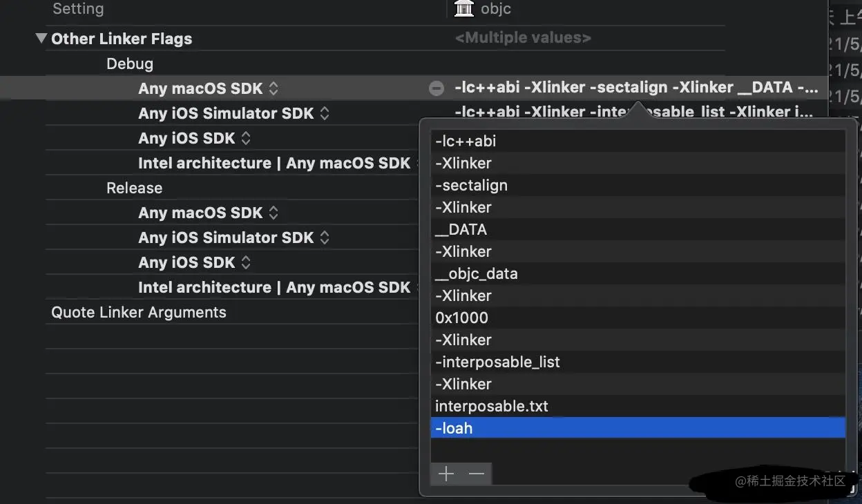
Task: Select the -sectalign entry in popup list
Action: click(471, 185)
